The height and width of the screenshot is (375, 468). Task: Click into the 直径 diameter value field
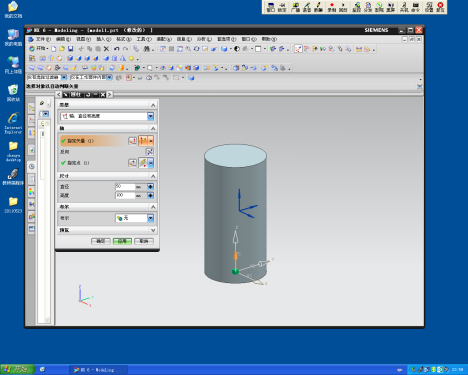125,186
